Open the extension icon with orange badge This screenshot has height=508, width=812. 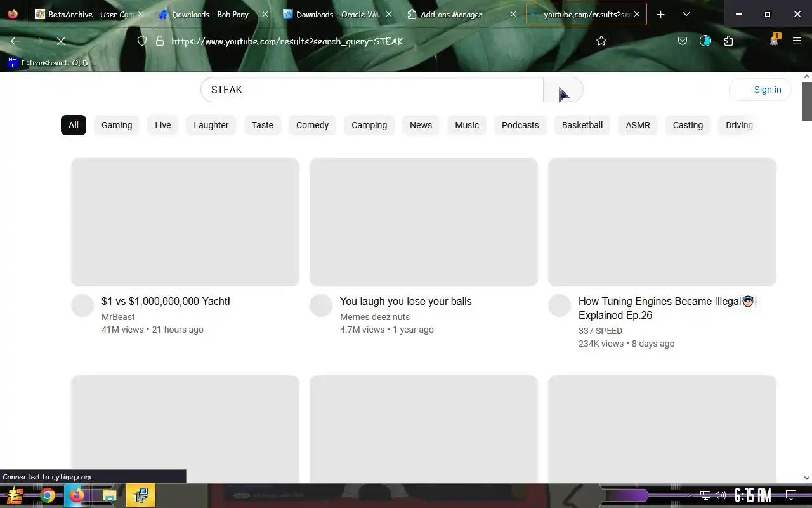click(x=774, y=40)
